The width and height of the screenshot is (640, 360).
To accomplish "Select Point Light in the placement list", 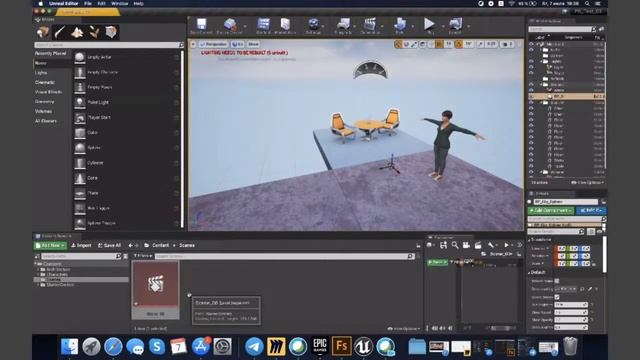I will click(127, 102).
